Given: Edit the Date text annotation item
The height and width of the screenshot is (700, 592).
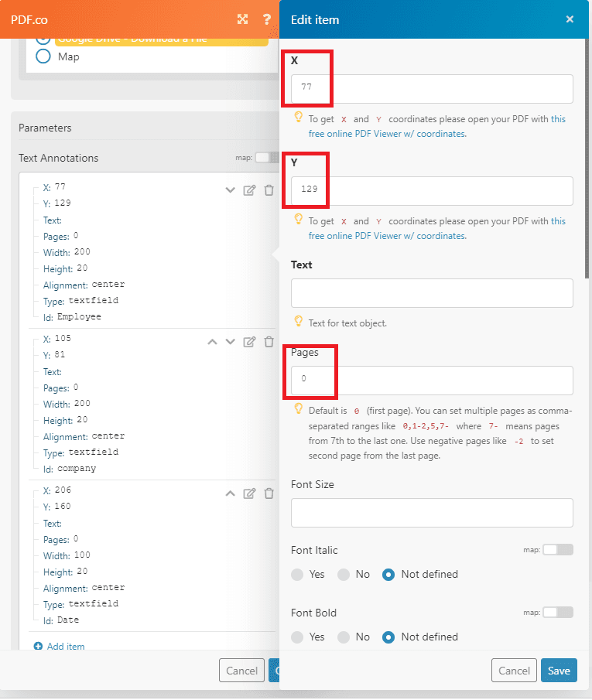Looking at the screenshot, I should [249, 493].
